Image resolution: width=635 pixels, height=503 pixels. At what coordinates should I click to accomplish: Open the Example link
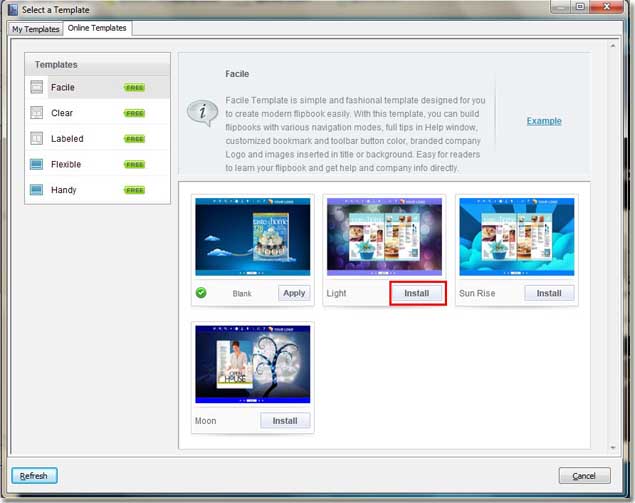[544, 121]
